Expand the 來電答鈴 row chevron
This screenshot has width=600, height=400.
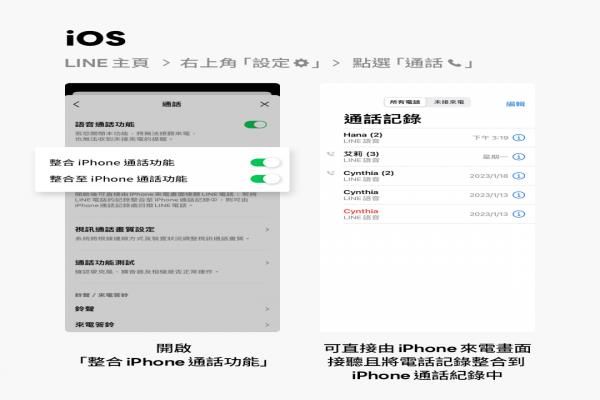tap(267, 325)
